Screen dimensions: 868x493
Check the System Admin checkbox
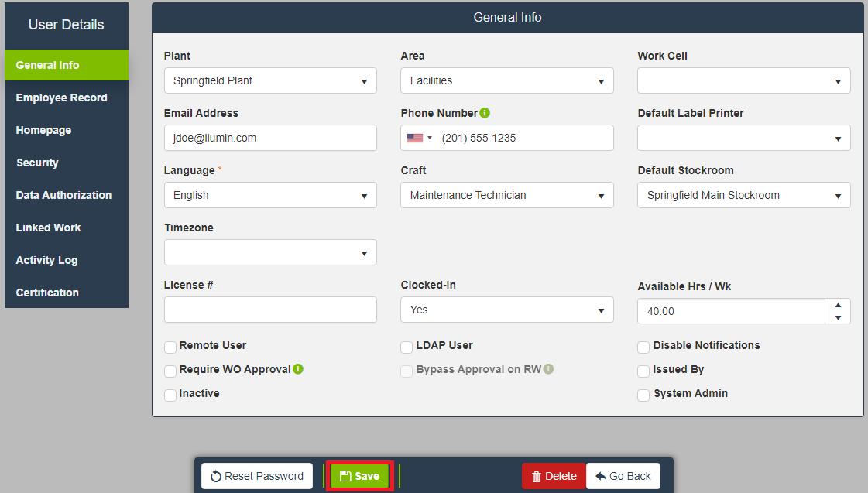click(x=643, y=395)
